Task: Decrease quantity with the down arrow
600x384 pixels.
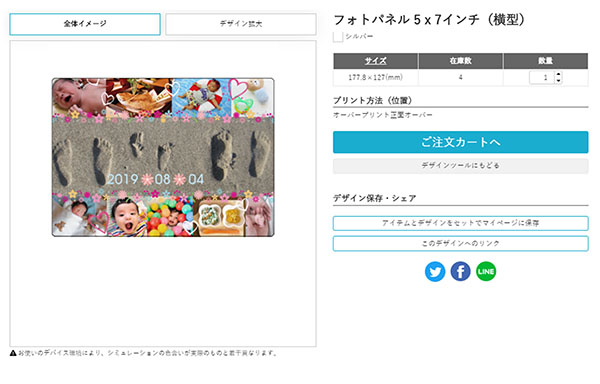Action: pos(558,81)
